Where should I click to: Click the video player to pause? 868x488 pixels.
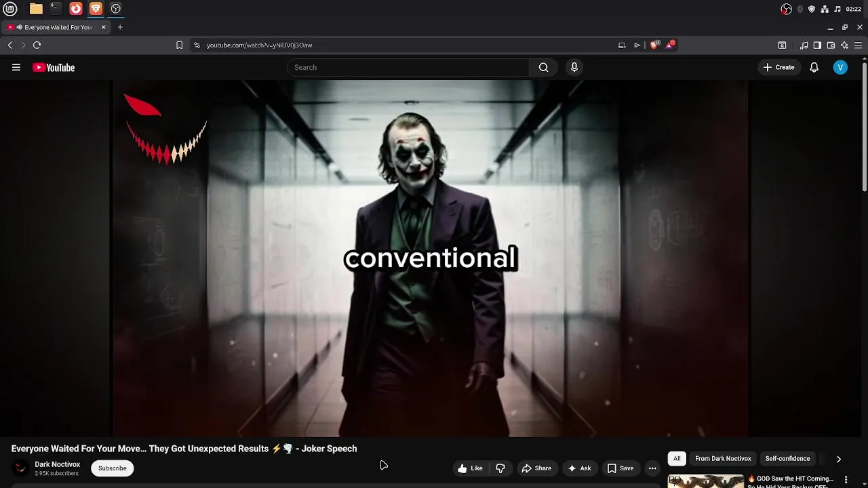(x=431, y=258)
